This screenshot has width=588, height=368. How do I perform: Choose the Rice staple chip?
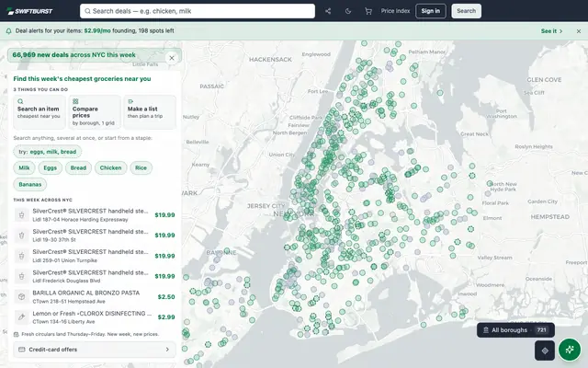(x=141, y=167)
